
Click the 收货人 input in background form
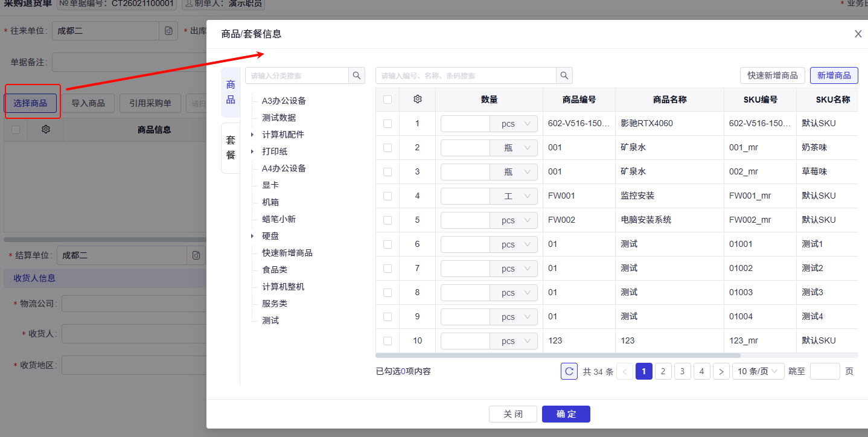pyautogui.click(x=134, y=333)
